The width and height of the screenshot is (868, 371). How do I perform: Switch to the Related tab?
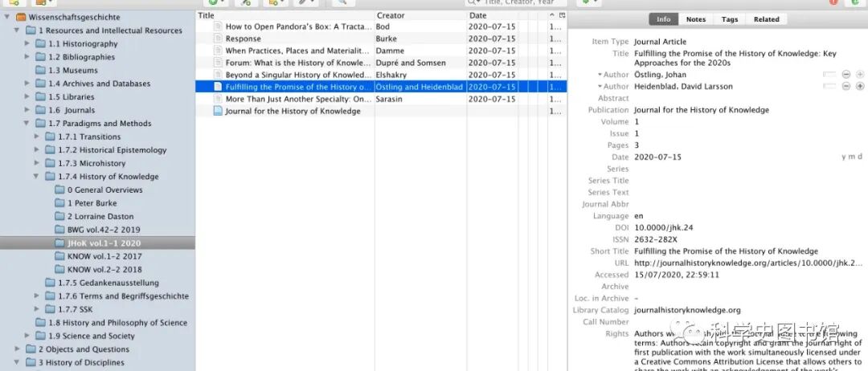click(x=766, y=19)
